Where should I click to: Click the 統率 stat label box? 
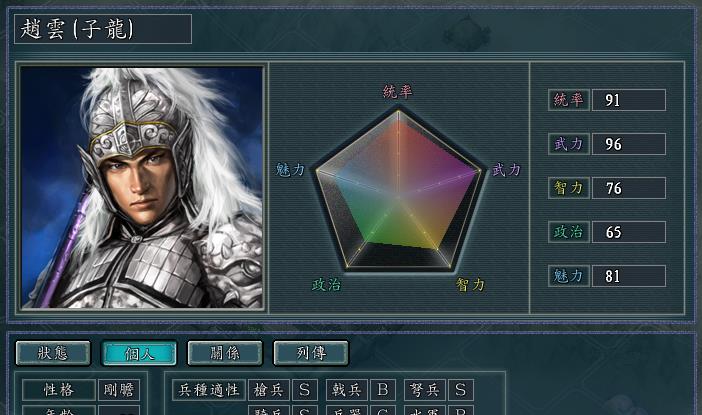tap(569, 100)
